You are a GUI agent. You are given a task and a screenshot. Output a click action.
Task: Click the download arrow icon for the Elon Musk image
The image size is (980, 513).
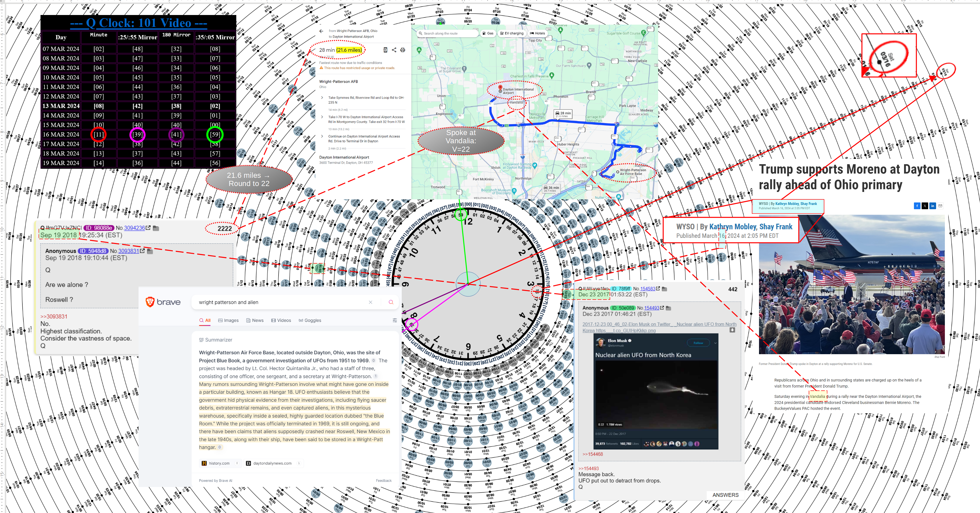tap(732, 330)
